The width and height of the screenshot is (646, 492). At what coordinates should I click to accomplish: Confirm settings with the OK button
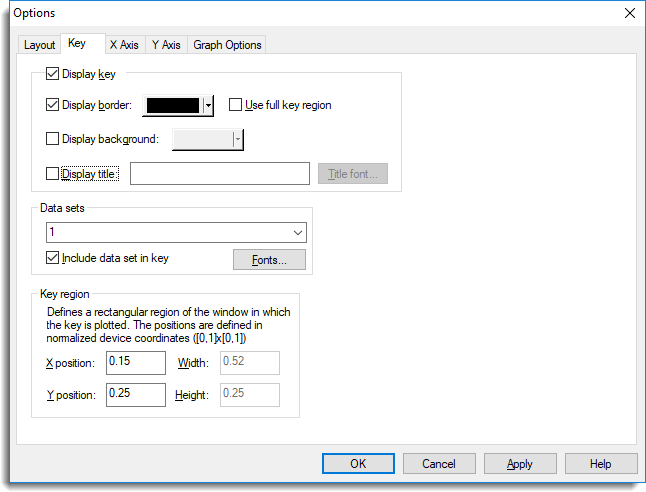[358, 464]
